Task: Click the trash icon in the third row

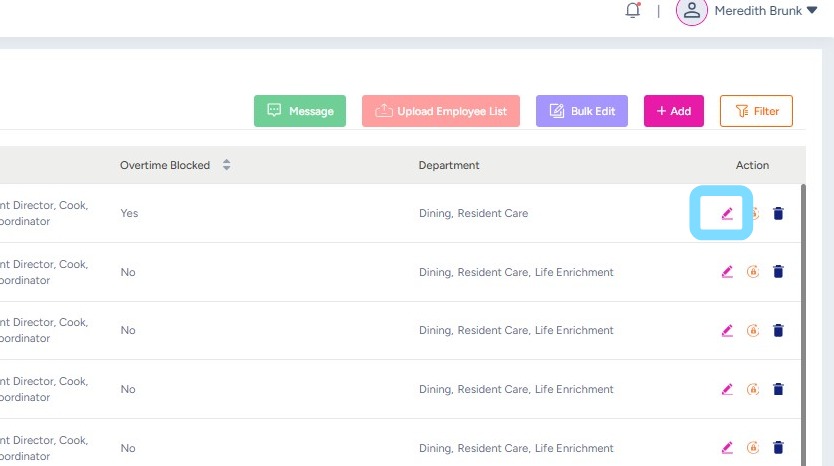Action: pyautogui.click(x=779, y=331)
